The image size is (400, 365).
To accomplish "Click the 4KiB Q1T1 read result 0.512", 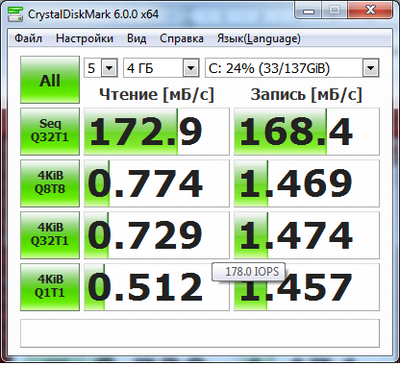I will (x=156, y=287).
